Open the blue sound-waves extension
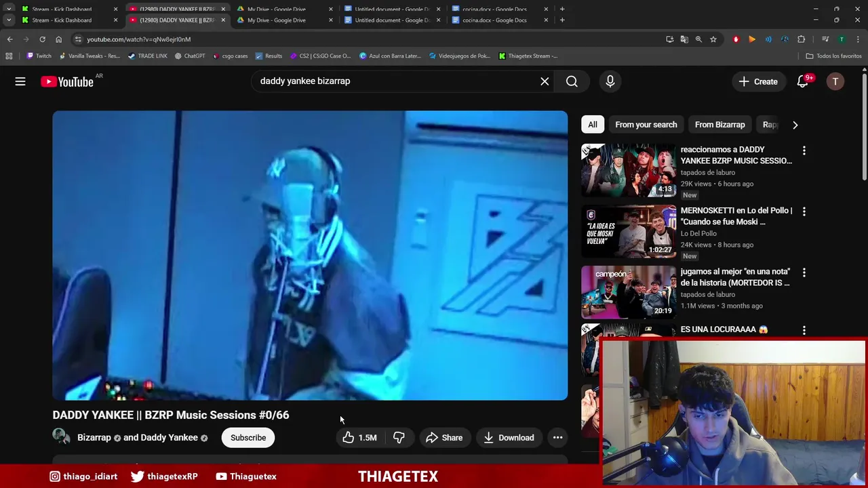This screenshot has width=868, height=488. click(x=768, y=39)
